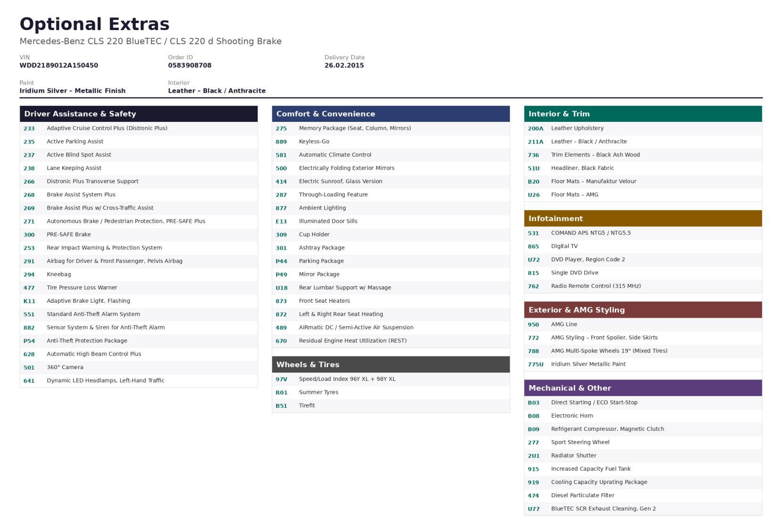Select the "Kneebag" row
This screenshot has height=532, width=782.
[138, 274]
